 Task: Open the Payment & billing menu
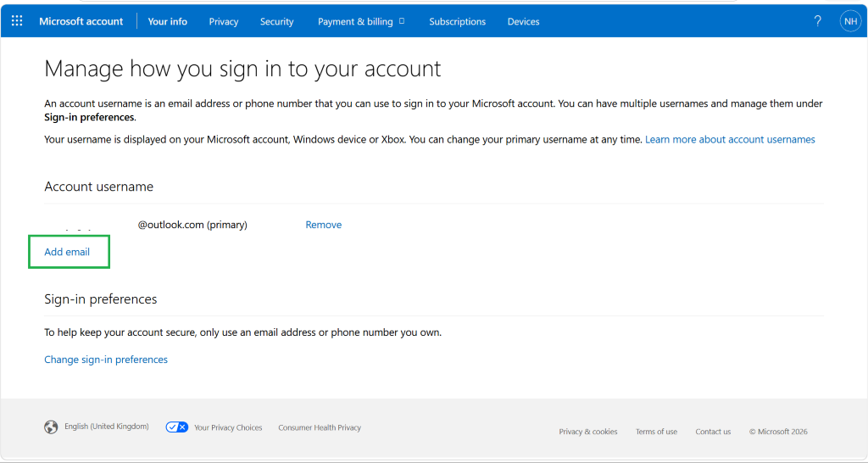(355, 21)
